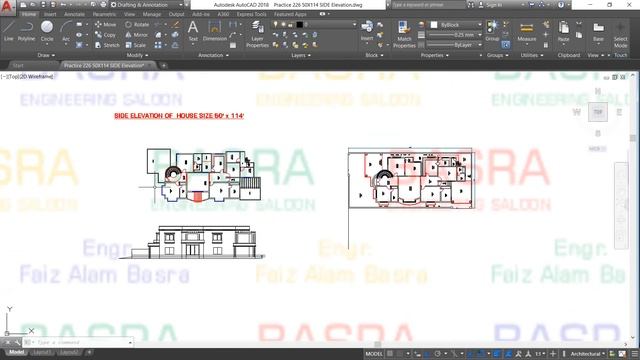Expand the Annotation panel
The image size is (640, 360).
(x=213, y=55)
